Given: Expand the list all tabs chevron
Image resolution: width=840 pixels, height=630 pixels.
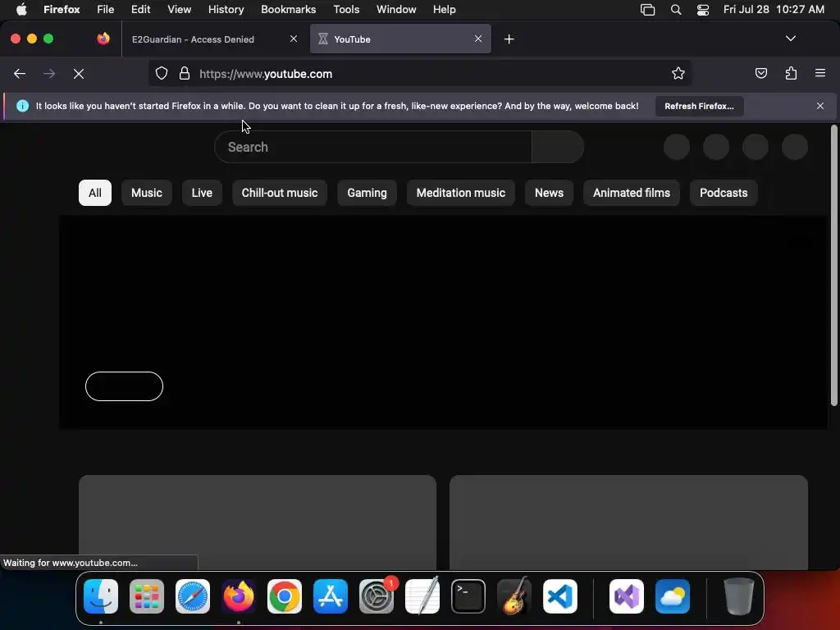Looking at the screenshot, I should pos(790,39).
